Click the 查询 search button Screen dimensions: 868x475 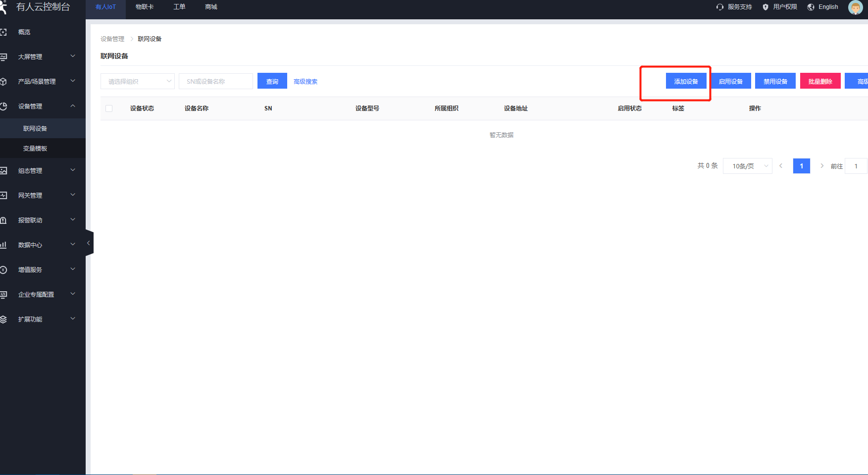272,81
